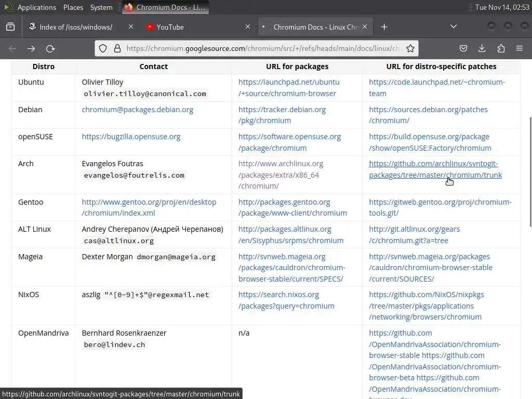Open git.altlinux.org gears link
Viewport: 532px width, 399px height.
(x=414, y=235)
